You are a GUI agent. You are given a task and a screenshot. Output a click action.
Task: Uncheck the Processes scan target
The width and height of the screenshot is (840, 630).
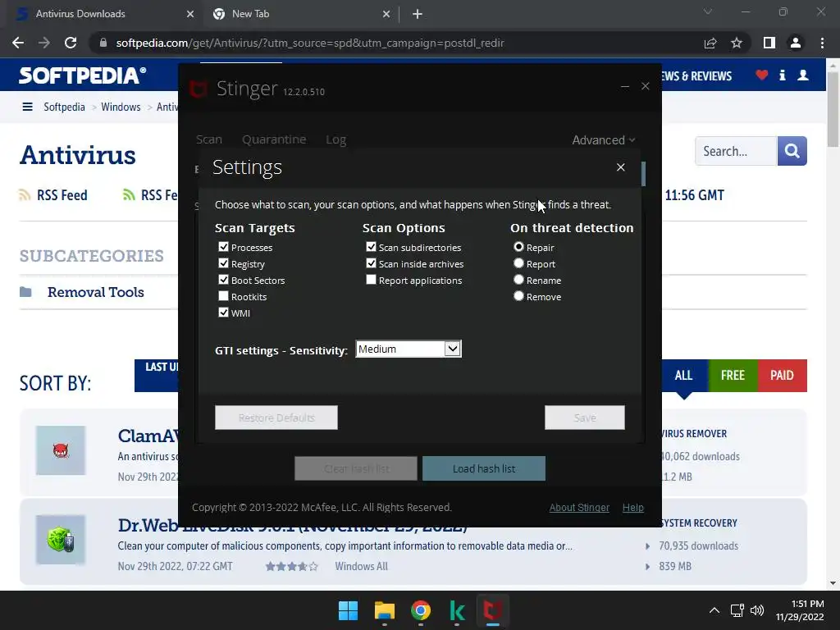tap(224, 247)
